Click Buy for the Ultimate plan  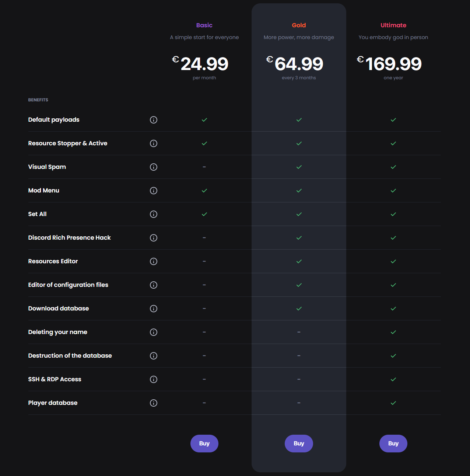(x=393, y=444)
